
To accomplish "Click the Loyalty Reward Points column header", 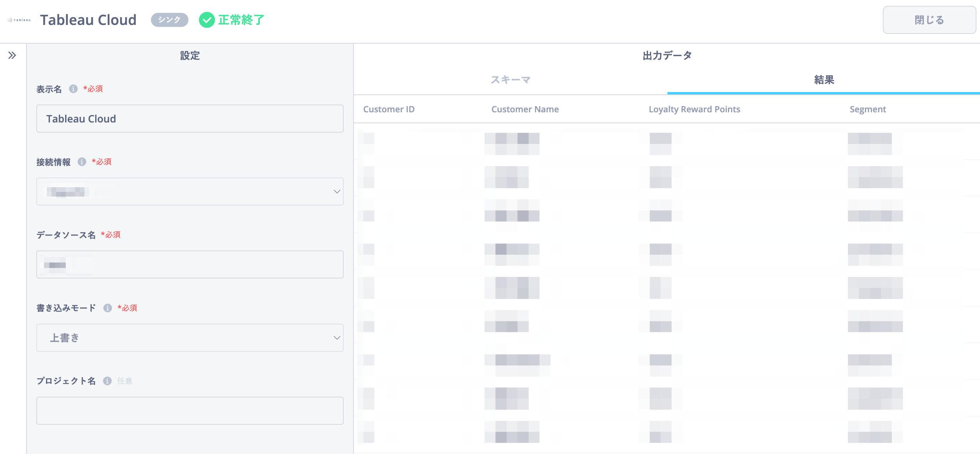I will tap(694, 109).
